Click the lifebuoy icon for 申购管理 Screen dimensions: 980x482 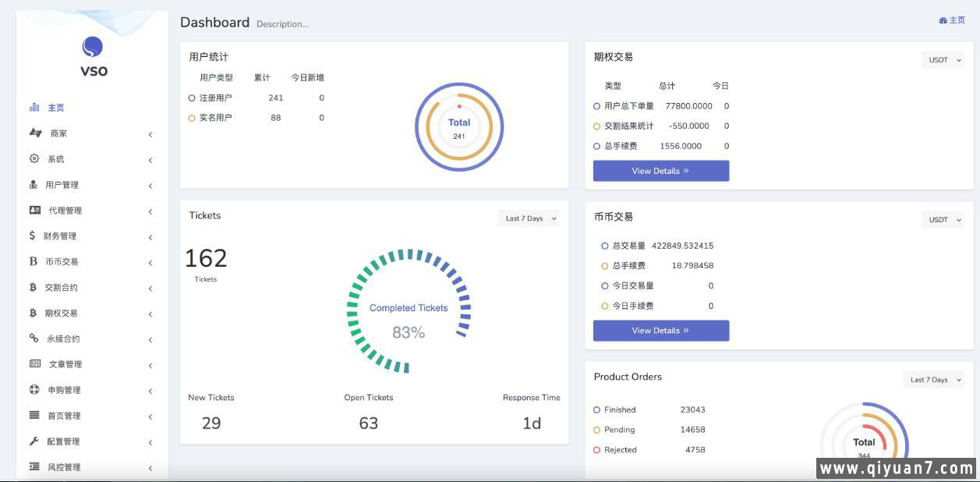coord(34,390)
